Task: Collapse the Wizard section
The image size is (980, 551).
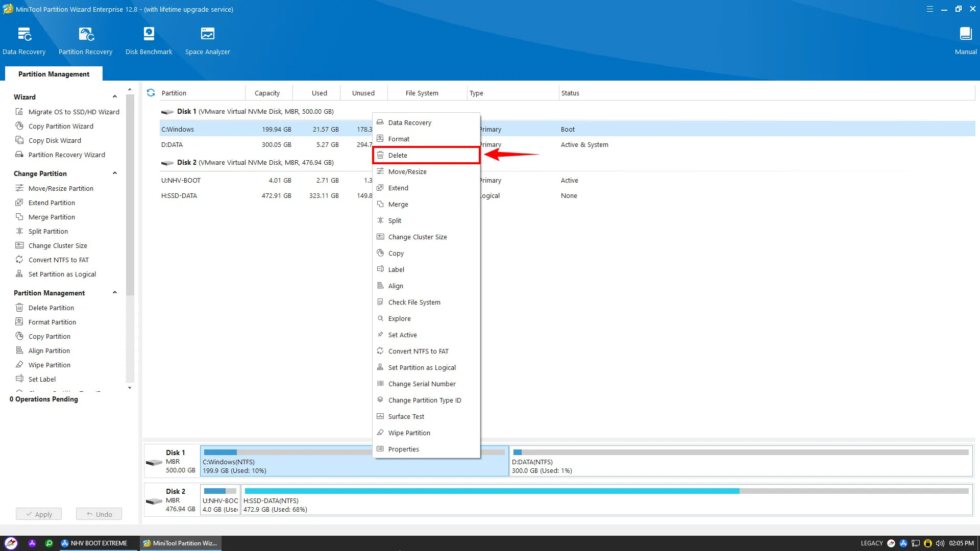Action: coord(115,97)
